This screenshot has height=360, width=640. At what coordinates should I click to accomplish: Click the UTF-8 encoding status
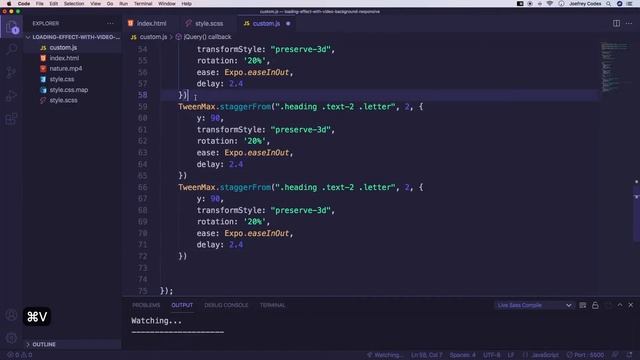[492, 355]
